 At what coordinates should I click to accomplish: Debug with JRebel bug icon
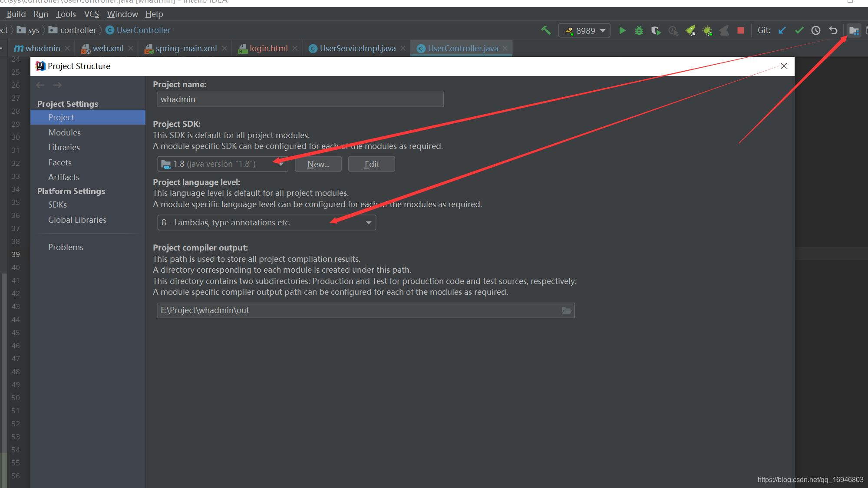[x=707, y=30]
